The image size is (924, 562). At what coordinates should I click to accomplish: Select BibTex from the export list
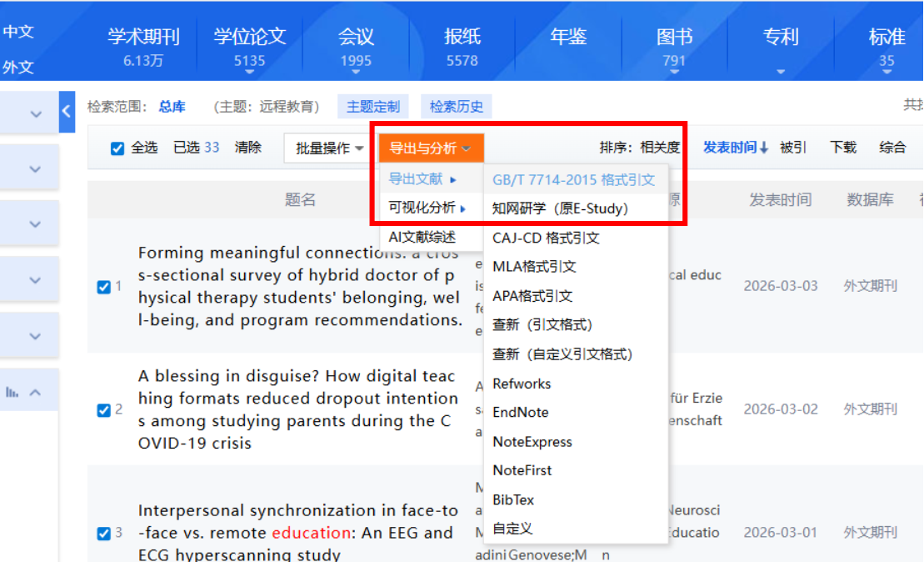coord(513,500)
